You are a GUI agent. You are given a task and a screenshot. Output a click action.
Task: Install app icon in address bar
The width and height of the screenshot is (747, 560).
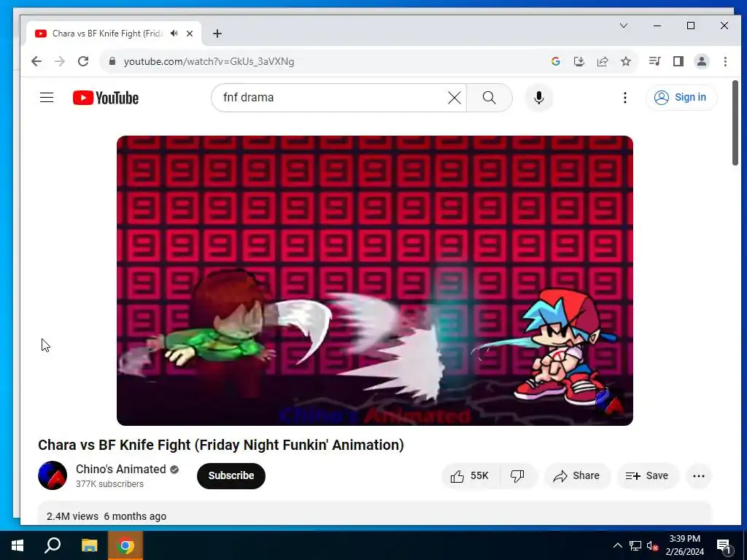[578, 61]
